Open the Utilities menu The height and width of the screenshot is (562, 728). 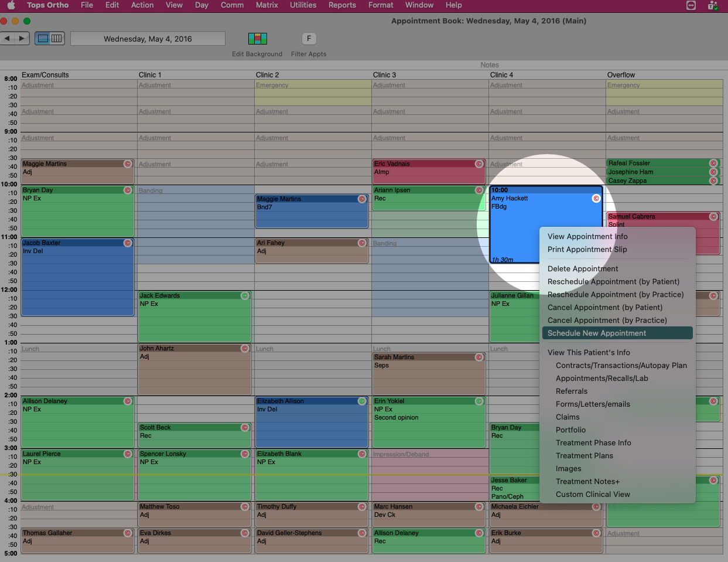pos(303,5)
